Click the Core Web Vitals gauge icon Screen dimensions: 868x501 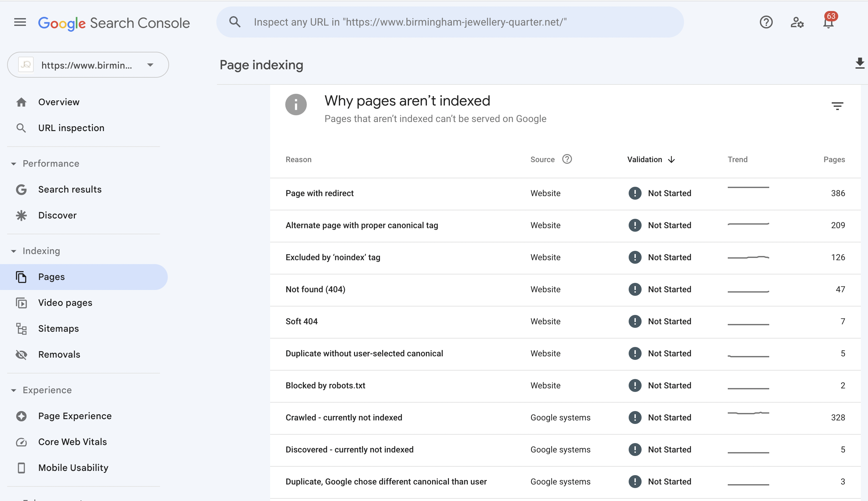(21, 442)
